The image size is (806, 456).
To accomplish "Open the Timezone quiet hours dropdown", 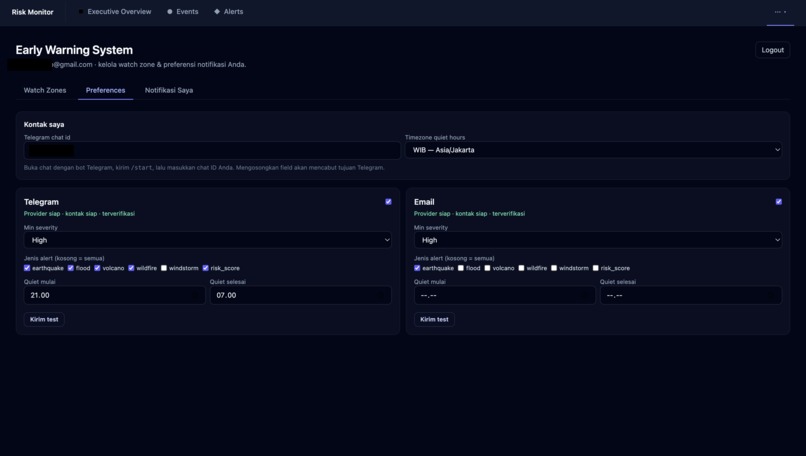I will click(x=593, y=150).
